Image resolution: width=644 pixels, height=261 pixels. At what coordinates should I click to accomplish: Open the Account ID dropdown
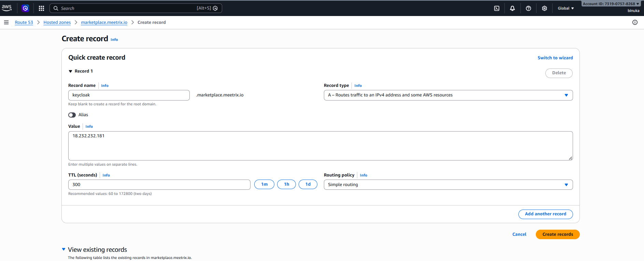[x=611, y=4]
